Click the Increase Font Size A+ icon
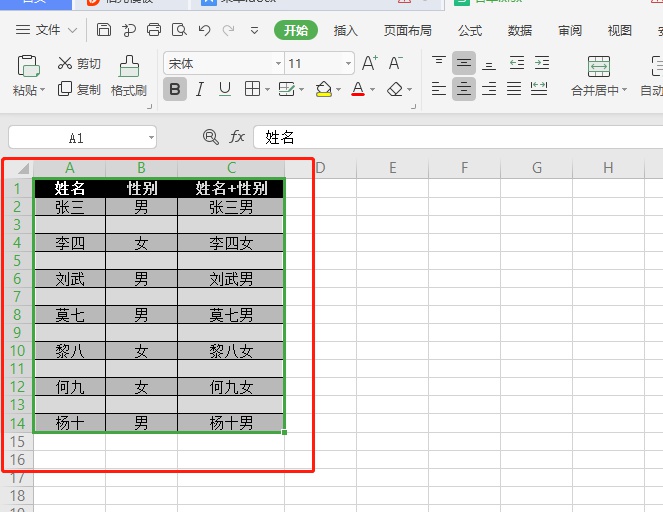This screenshot has width=663, height=512. (370, 63)
